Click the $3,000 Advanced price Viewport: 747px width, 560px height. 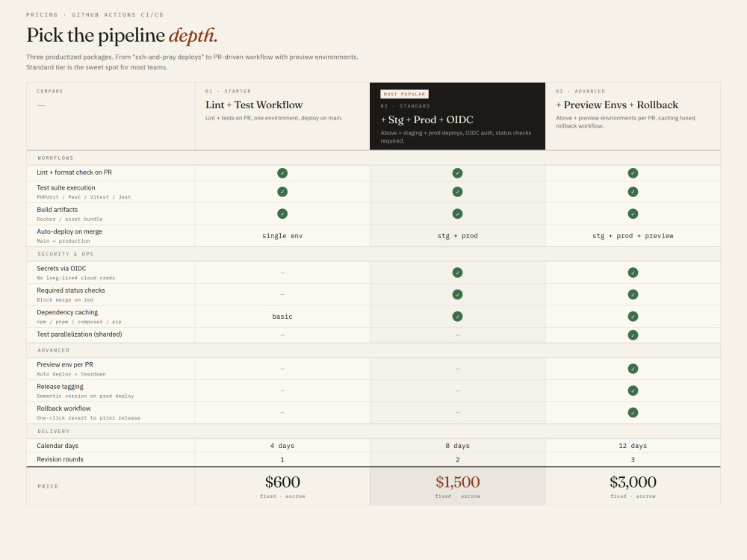(633, 482)
